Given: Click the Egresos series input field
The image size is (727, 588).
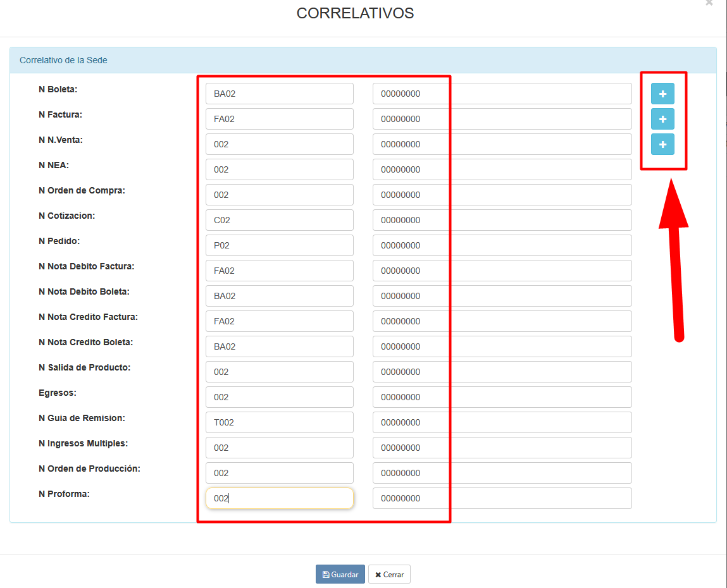Looking at the screenshot, I should tap(279, 397).
